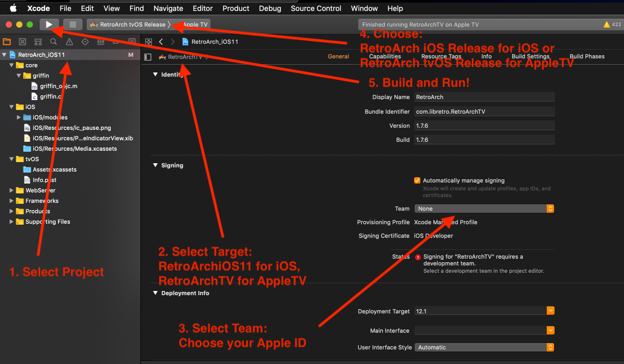
Task: Collapse the iOS folder
Action: click(11, 107)
